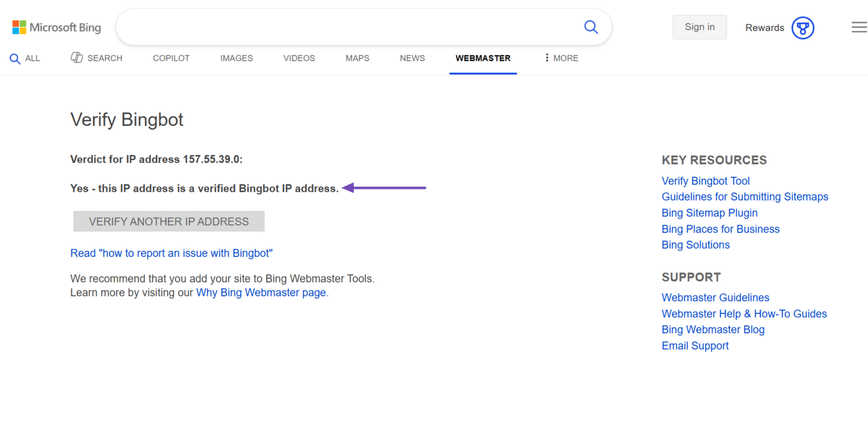Visit the Bing Places for Business link
The width and height of the screenshot is (868, 436).
[x=720, y=229]
